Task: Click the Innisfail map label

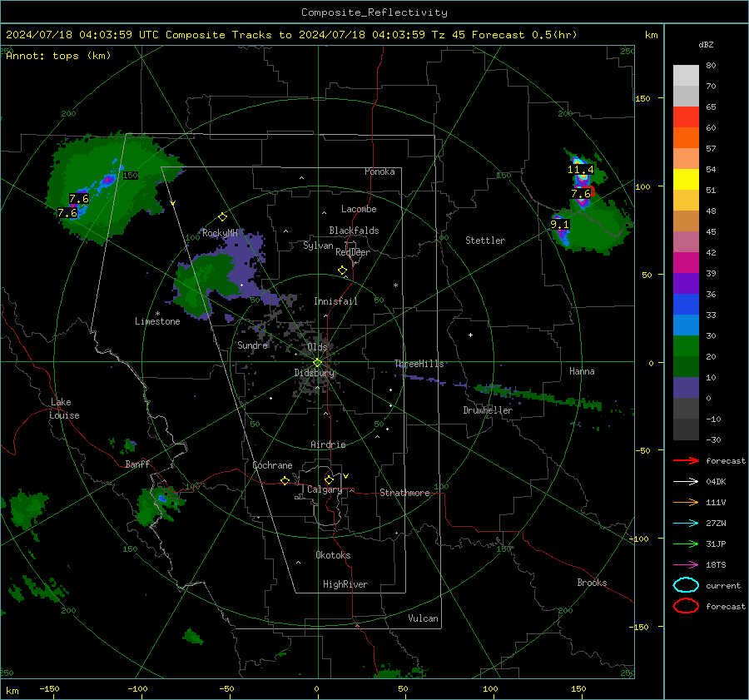Action: click(335, 301)
